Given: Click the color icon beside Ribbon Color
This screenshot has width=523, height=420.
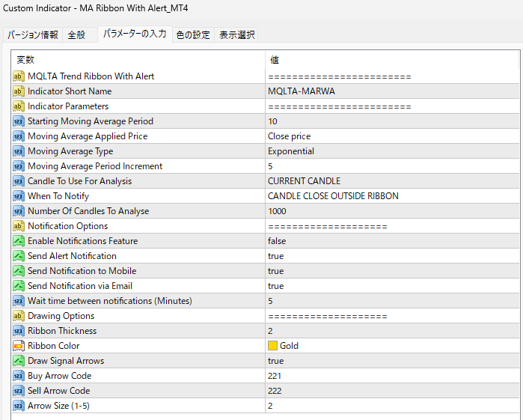Looking at the screenshot, I should point(19,346).
